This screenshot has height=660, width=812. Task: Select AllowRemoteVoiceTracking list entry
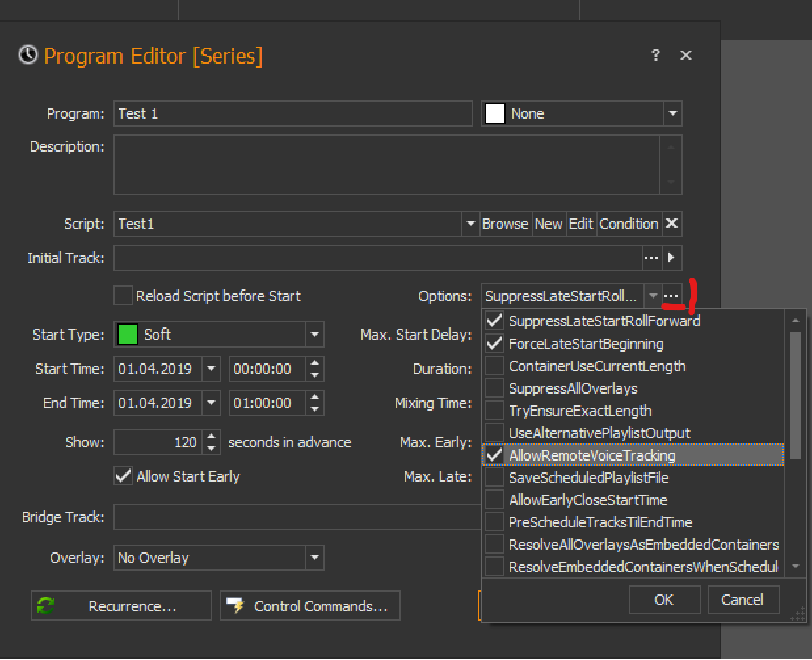(592, 455)
